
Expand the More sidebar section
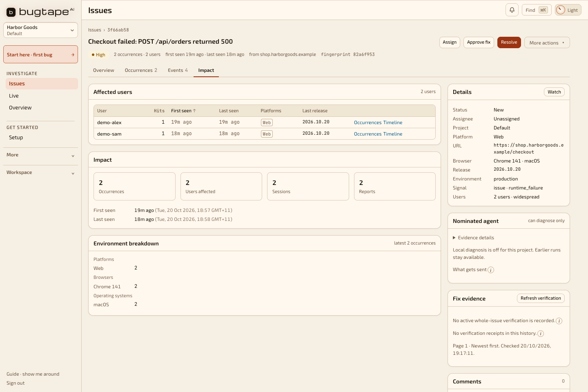(40, 155)
